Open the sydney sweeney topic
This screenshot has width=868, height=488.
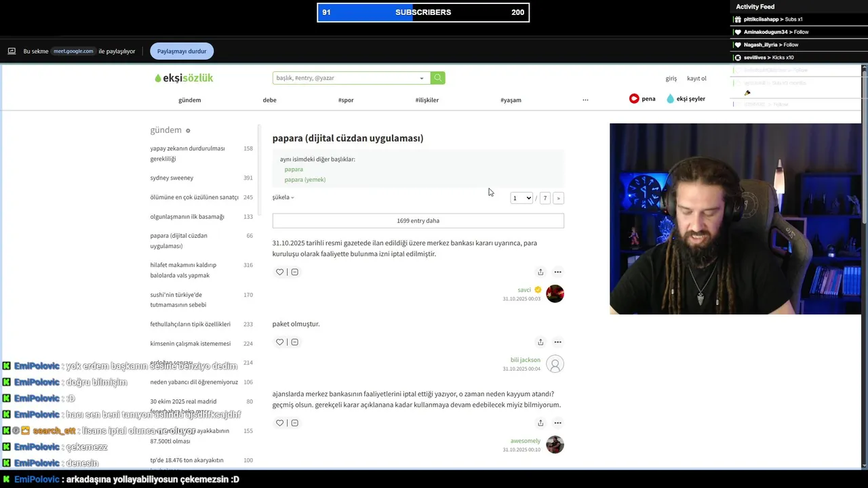201,178
